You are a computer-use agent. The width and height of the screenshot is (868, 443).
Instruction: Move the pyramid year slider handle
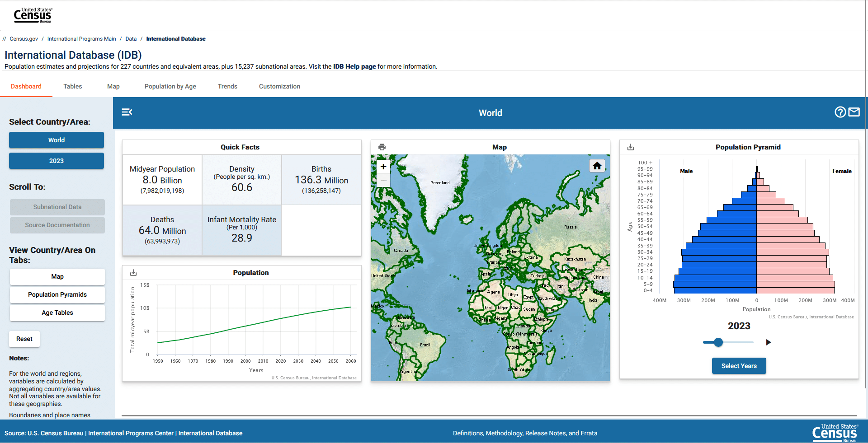[x=718, y=342]
